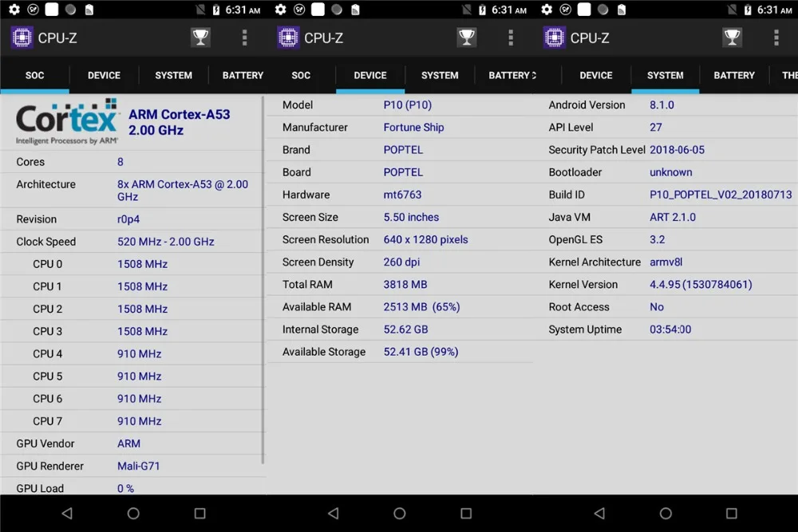Tap the recent apps square below the System screen

[x=732, y=514]
